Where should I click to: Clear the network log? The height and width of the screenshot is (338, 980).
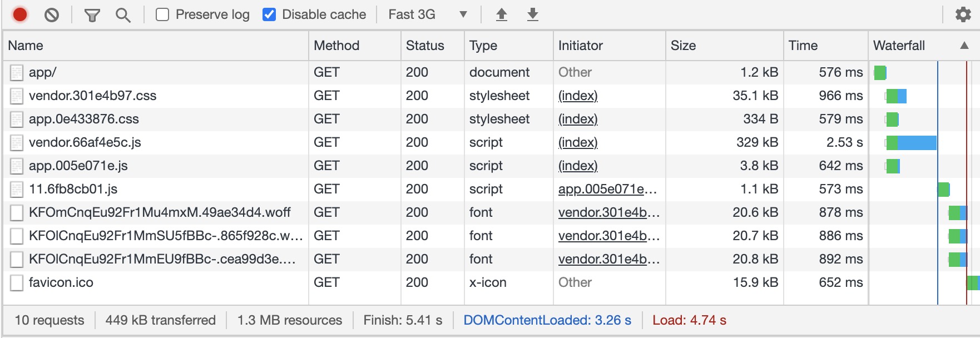[x=52, y=14]
